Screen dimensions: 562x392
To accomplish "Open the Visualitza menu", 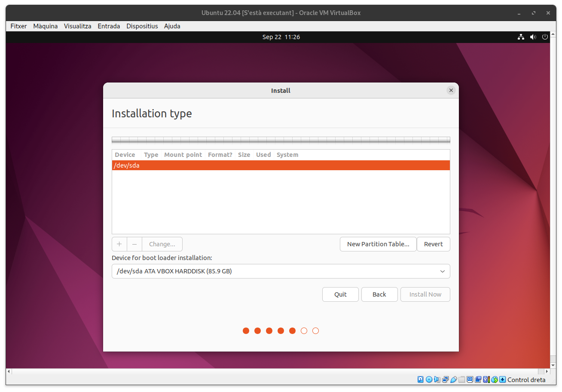I will click(x=77, y=26).
